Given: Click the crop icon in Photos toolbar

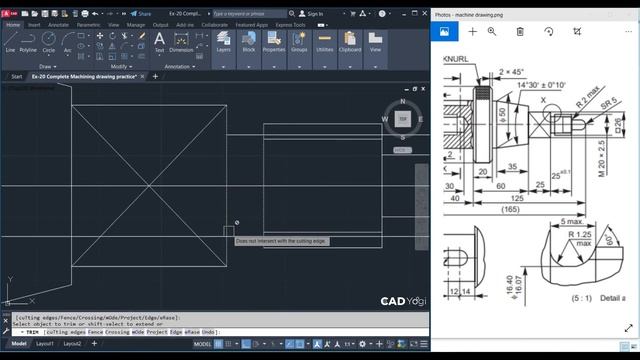Looking at the screenshot, I should point(577,31).
